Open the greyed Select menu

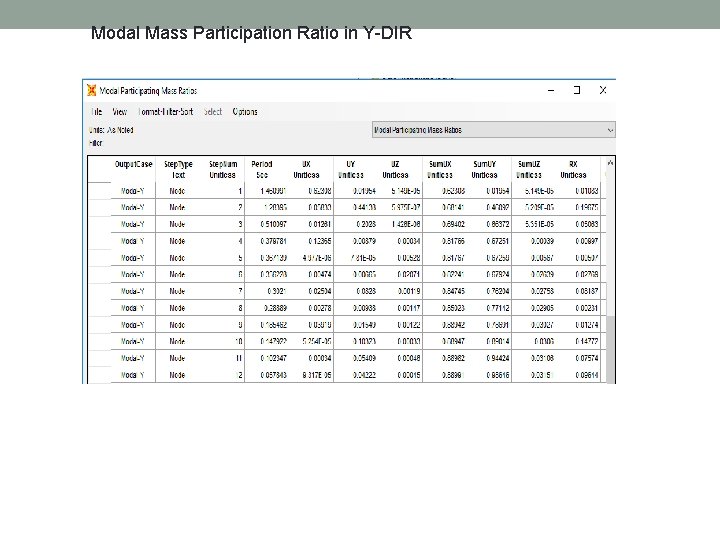point(213,112)
